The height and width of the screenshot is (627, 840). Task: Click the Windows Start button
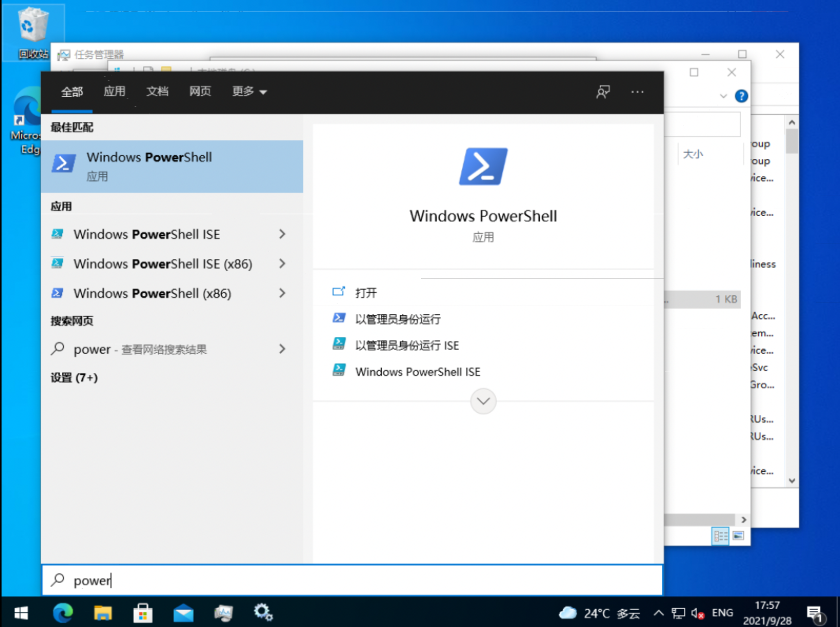[x=21, y=613]
